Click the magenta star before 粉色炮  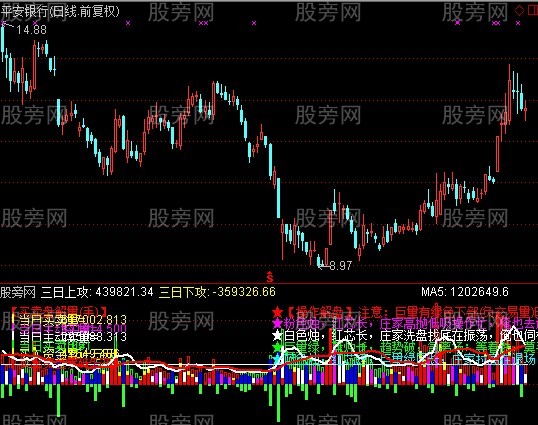277,323
